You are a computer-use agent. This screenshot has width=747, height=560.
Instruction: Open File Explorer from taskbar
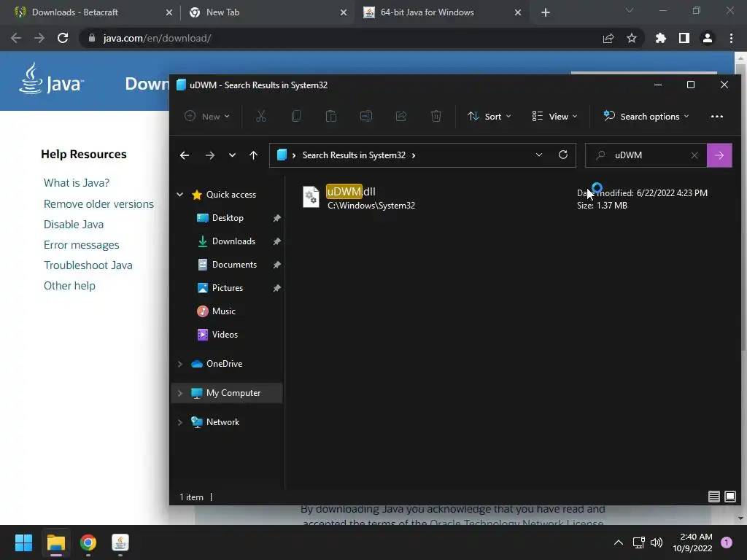tap(55, 542)
